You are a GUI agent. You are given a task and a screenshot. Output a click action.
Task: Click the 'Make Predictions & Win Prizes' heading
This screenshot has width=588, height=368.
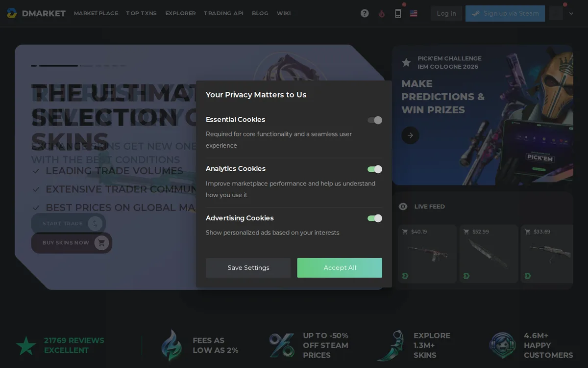[443, 97]
